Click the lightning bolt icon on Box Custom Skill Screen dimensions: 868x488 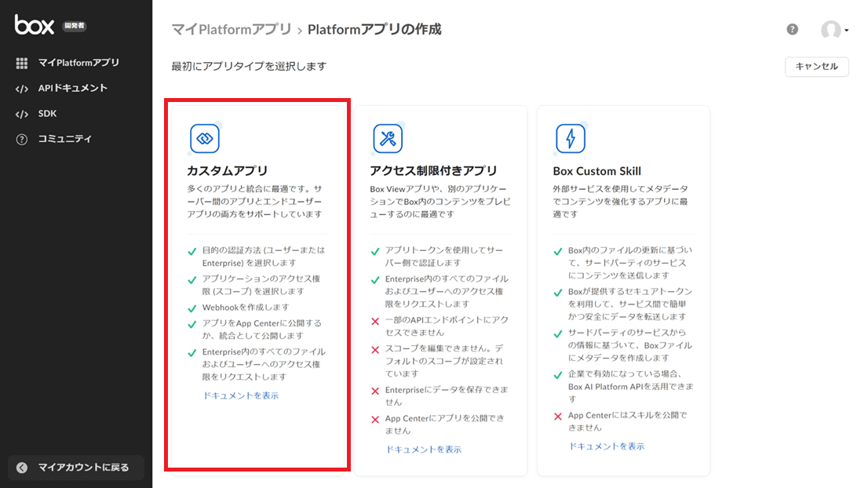(x=570, y=137)
